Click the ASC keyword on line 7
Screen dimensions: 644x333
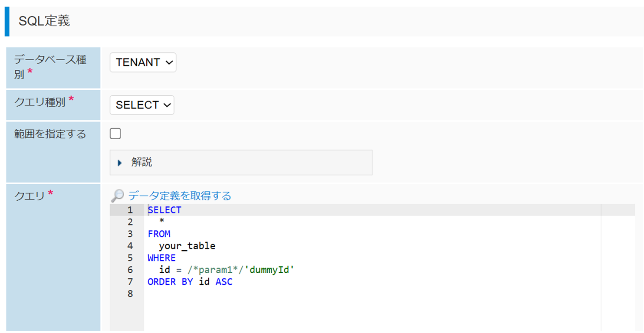coord(224,282)
